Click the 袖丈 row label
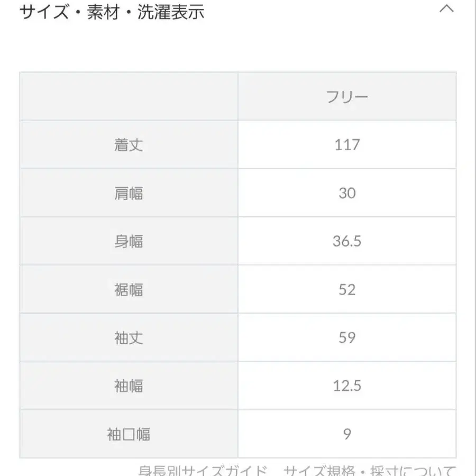476x476 pixels. 129,337
